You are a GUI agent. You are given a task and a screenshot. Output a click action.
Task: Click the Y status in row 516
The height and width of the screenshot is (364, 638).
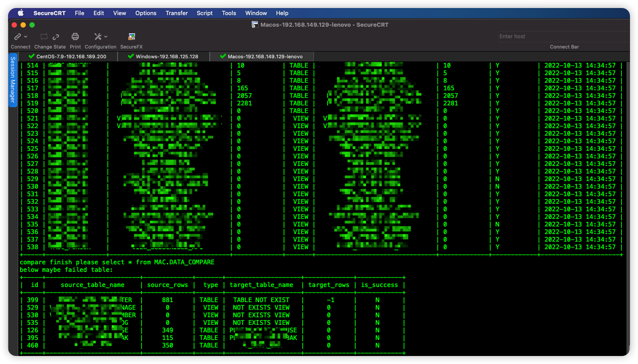point(497,81)
